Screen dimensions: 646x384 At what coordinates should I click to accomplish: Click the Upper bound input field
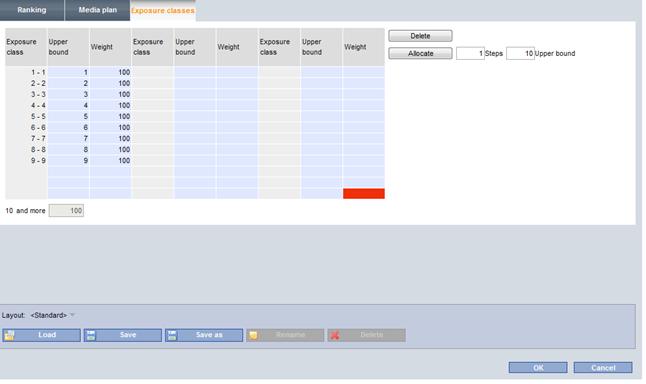point(520,53)
